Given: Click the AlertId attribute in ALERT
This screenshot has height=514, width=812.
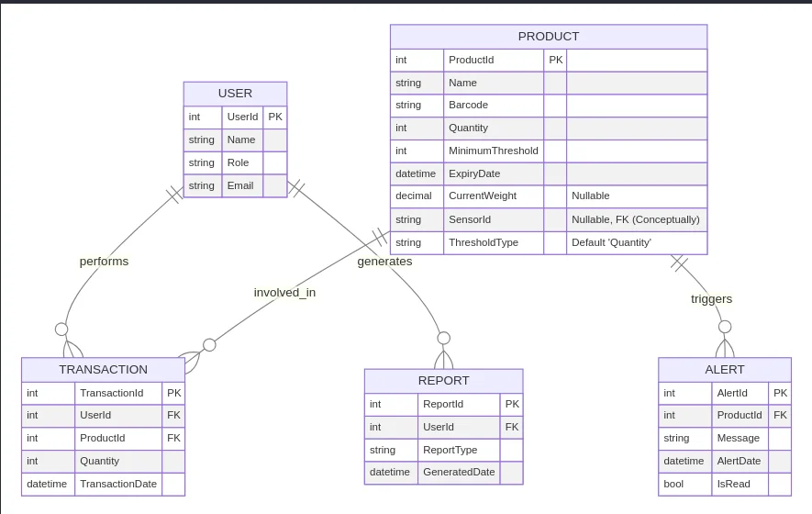Looking at the screenshot, I should [732, 393].
